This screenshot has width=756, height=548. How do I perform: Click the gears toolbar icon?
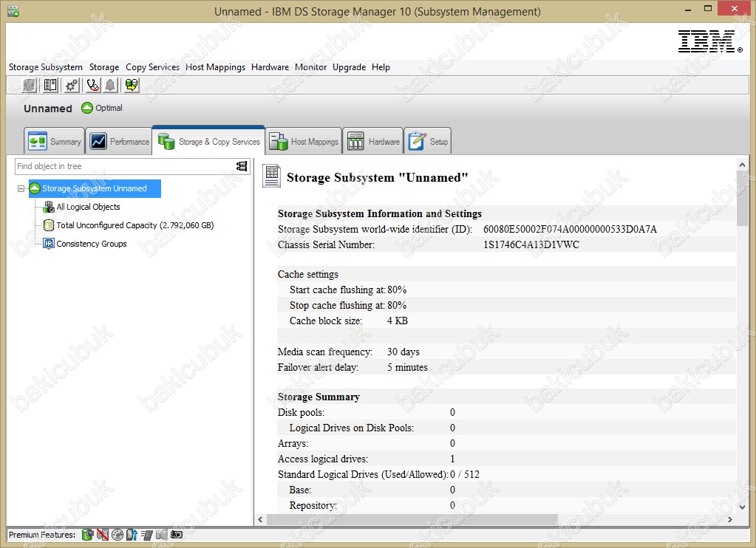(72, 85)
